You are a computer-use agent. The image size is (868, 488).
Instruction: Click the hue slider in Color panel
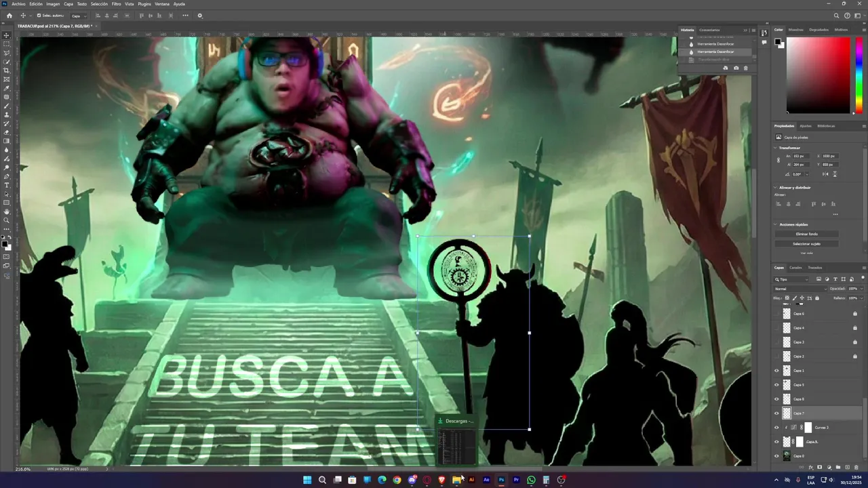(x=859, y=75)
